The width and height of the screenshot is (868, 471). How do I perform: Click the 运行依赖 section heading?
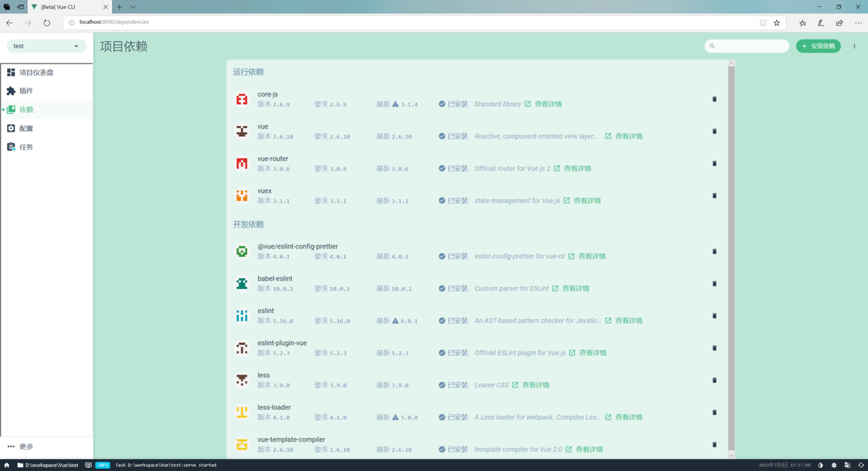(248, 72)
